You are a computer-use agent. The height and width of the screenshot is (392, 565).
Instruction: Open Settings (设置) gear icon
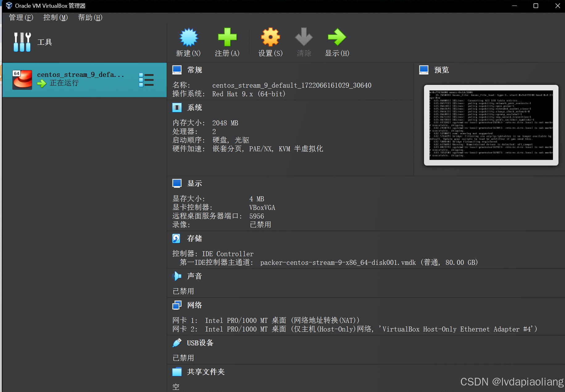[x=270, y=37]
